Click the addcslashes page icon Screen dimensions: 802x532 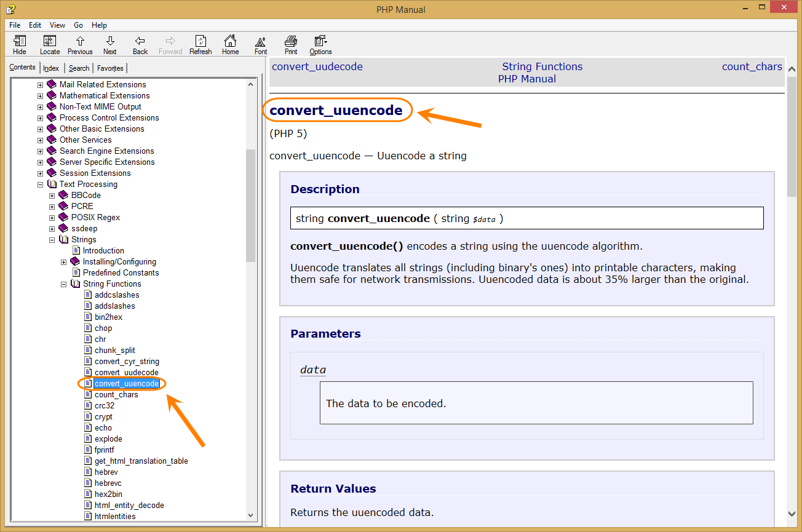click(x=88, y=295)
